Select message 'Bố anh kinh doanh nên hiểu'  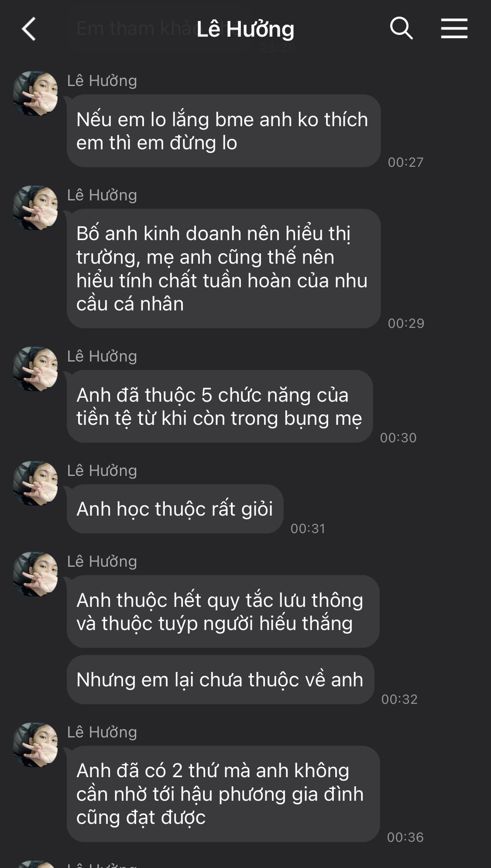[x=224, y=269]
